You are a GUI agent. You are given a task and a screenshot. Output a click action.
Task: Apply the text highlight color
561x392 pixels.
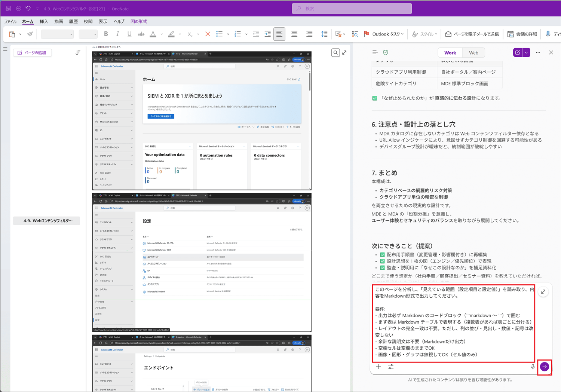pyautogui.click(x=171, y=34)
